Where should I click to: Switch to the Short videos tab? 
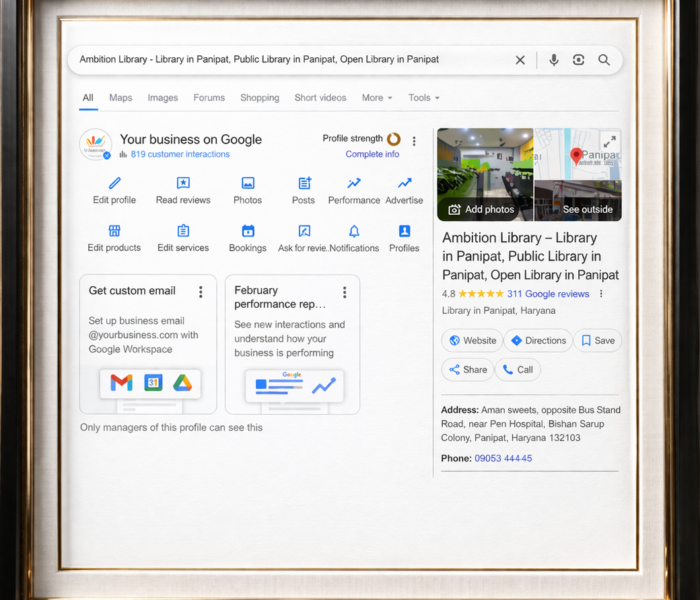point(320,98)
